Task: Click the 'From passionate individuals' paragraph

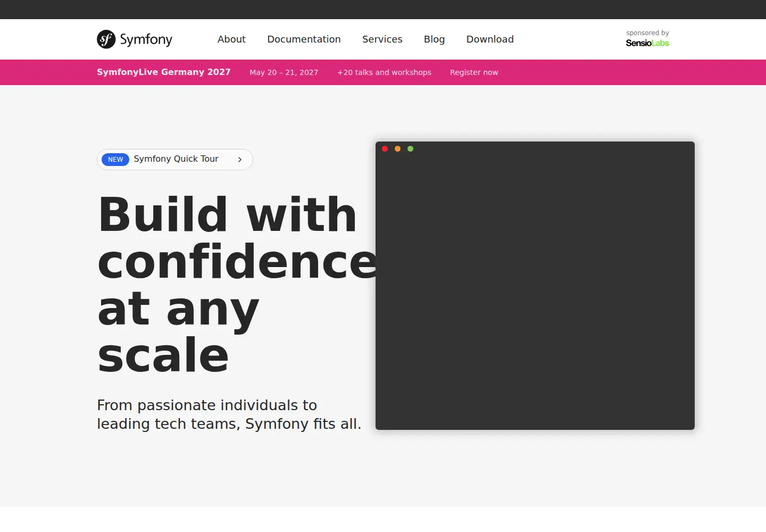Action: click(x=229, y=414)
